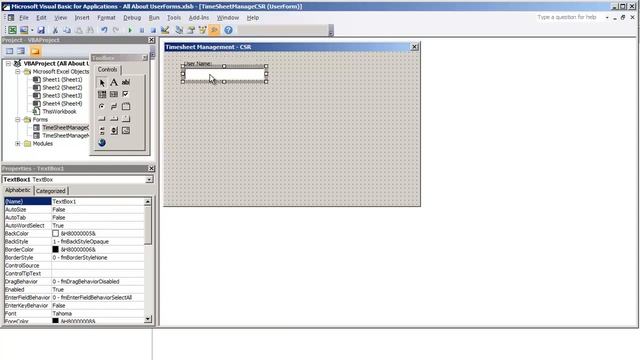The image size is (640, 360).
Task: Pick the TabStrip control in the Toolbox
Action: click(114, 118)
